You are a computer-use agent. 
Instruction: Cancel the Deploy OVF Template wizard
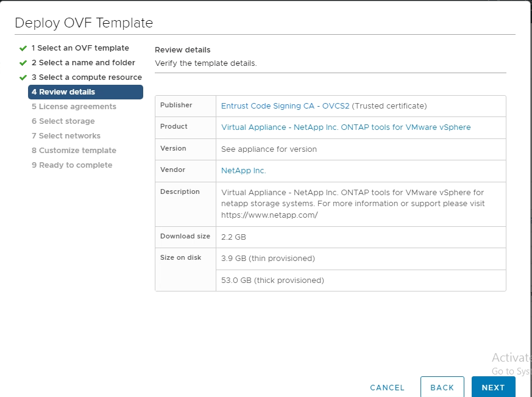point(387,387)
